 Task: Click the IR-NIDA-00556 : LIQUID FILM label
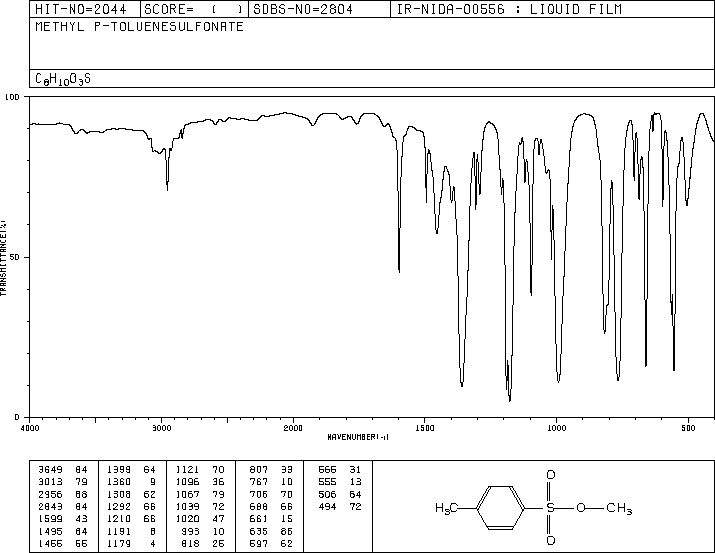click(x=509, y=9)
